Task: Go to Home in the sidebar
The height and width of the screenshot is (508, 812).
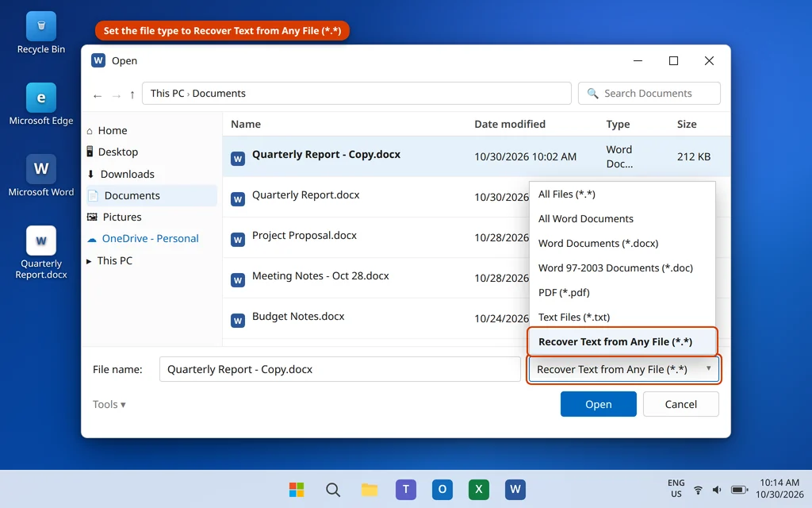Action: coord(151,131)
